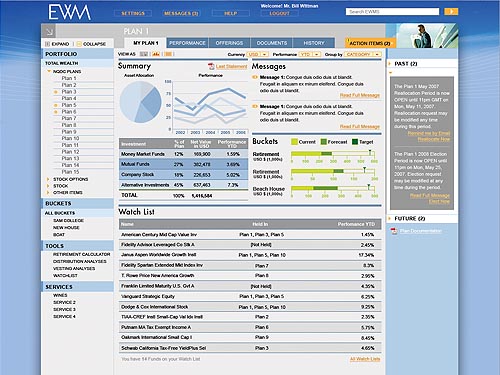This screenshot has height=375, width=500.
Task: Click the Forecast legend color swatch
Action: (x=323, y=142)
